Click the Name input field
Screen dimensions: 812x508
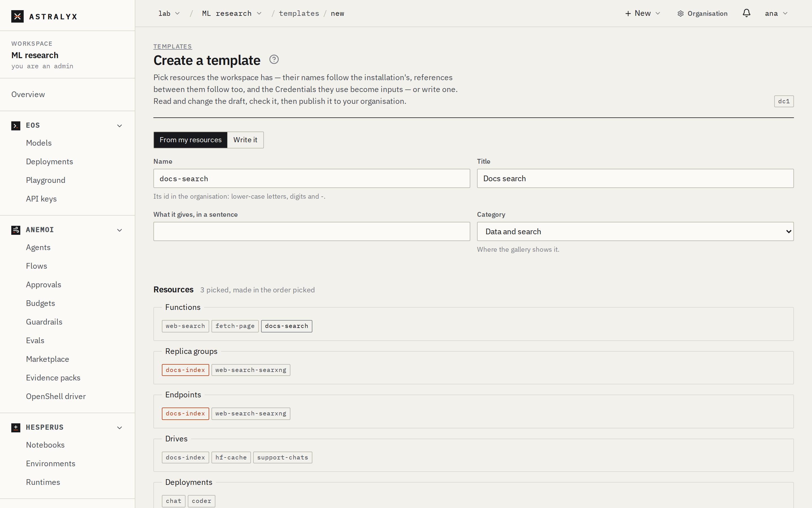pyautogui.click(x=312, y=178)
